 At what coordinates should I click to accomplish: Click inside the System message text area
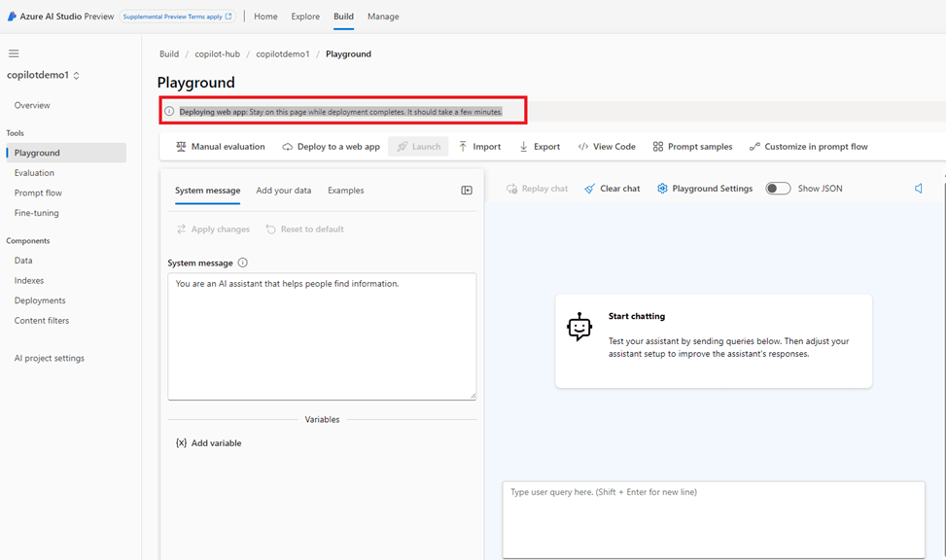(322, 336)
